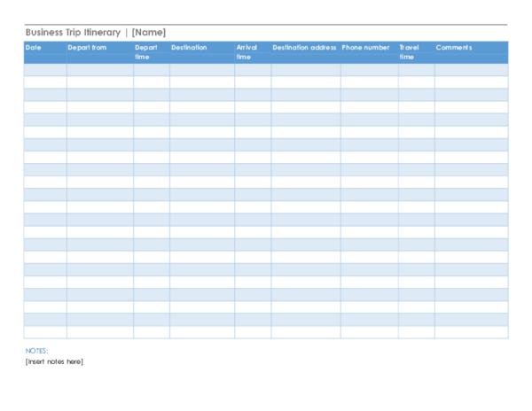The image size is (532, 411).
Task: Select the last row Date cell
Action: (x=44, y=332)
